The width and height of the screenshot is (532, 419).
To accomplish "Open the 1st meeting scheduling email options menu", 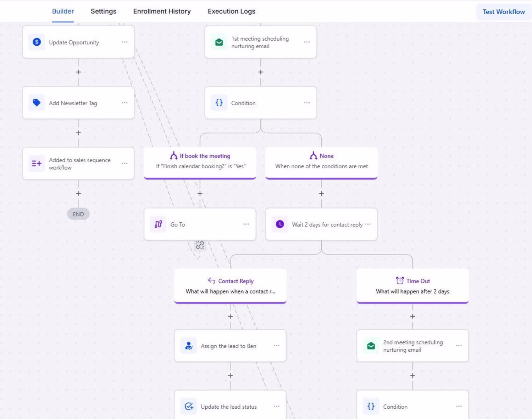I will coord(307,42).
